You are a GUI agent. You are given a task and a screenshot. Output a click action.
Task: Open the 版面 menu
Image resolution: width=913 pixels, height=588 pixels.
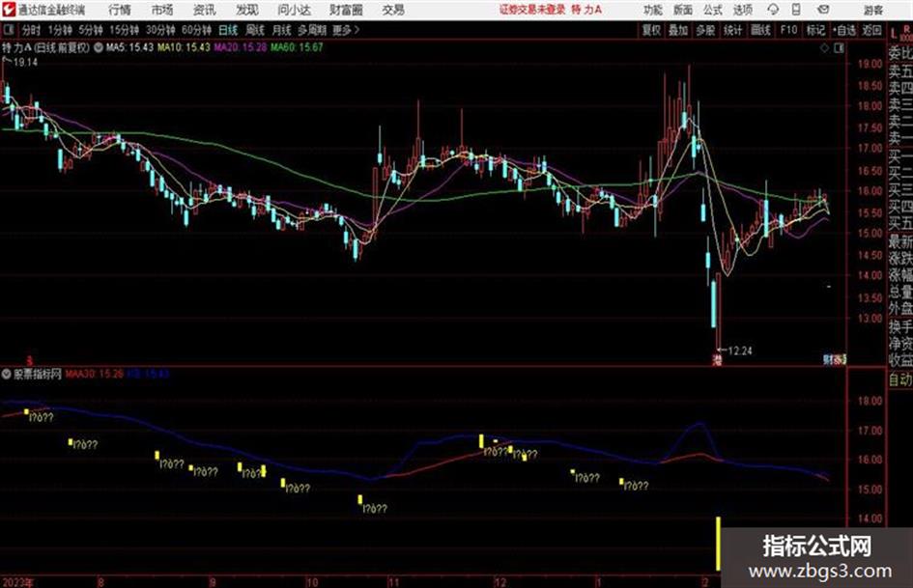click(x=683, y=10)
